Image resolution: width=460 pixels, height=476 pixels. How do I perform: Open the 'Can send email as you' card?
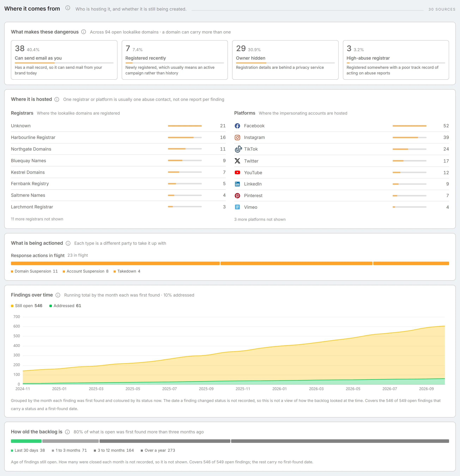64,60
